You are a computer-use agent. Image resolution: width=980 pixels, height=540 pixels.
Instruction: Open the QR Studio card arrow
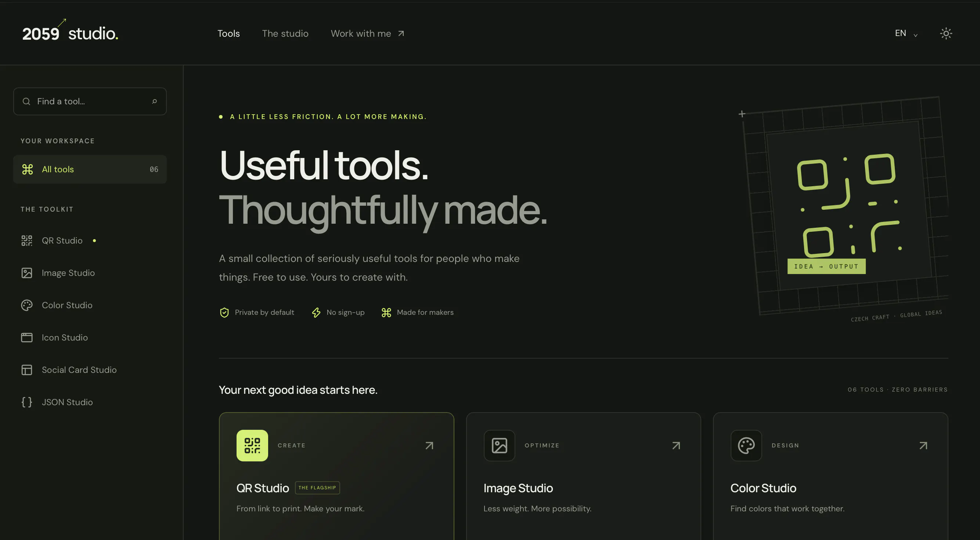(429, 446)
